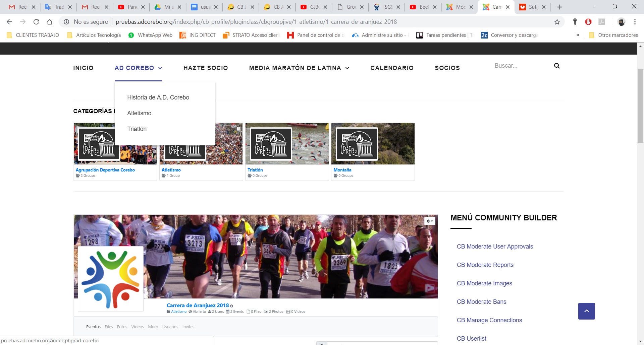The height and width of the screenshot is (345, 644).
Task: Expand hidden bookmarks with the double chevron
Action: tap(578, 35)
